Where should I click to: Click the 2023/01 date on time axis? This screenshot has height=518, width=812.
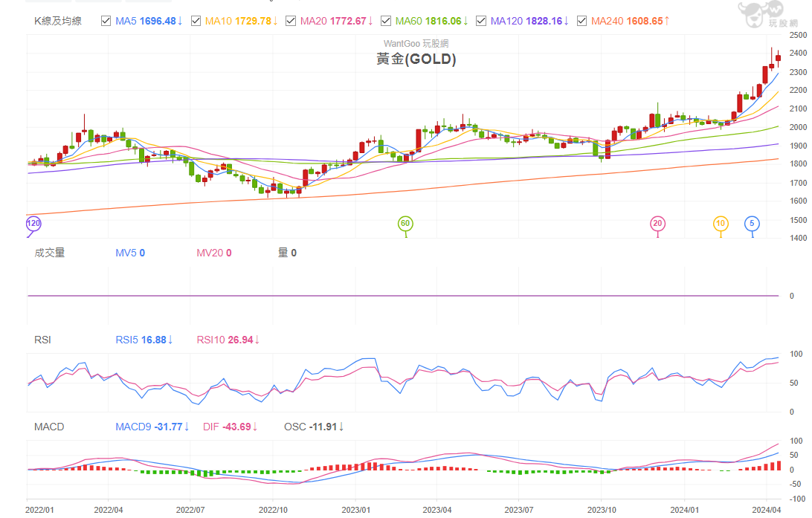coord(355,510)
